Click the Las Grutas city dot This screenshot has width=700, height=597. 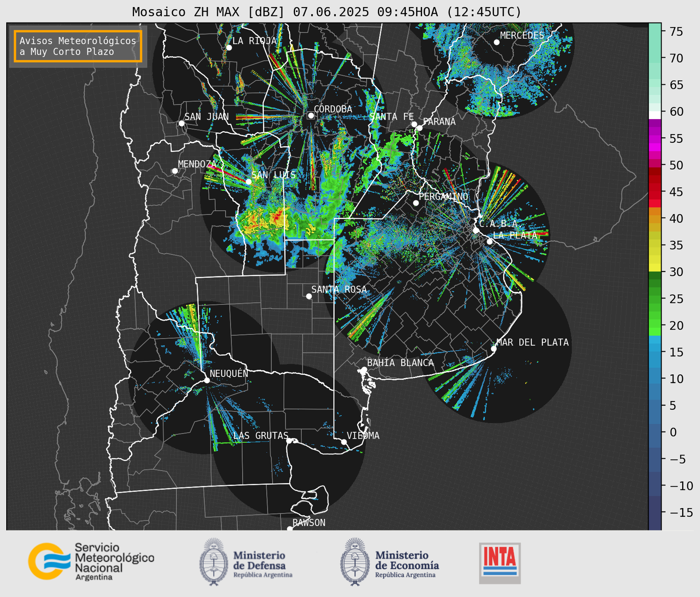[x=289, y=440]
